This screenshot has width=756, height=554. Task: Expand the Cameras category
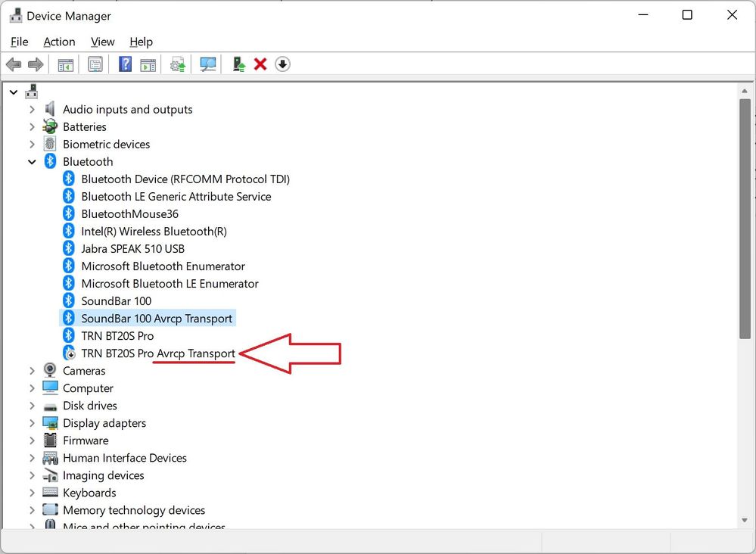point(32,371)
